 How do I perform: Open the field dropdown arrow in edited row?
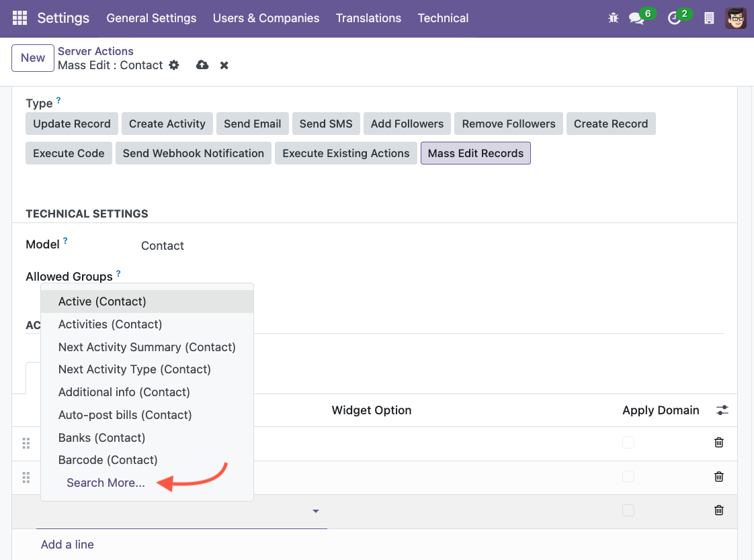pyautogui.click(x=316, y=511)
